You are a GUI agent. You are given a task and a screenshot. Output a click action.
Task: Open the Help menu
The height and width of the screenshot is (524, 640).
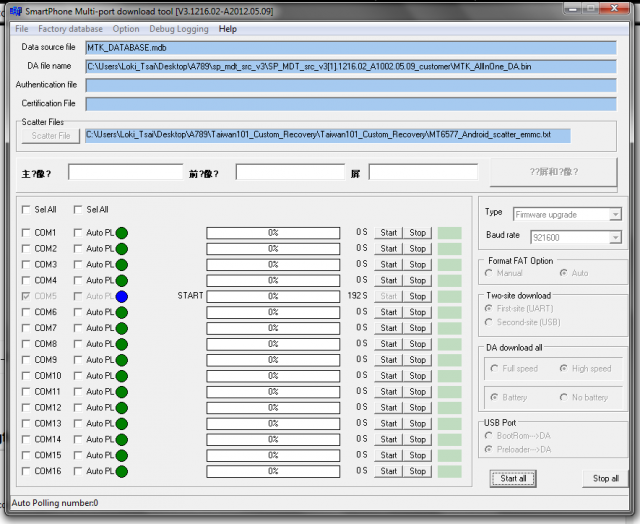(227, 29)
